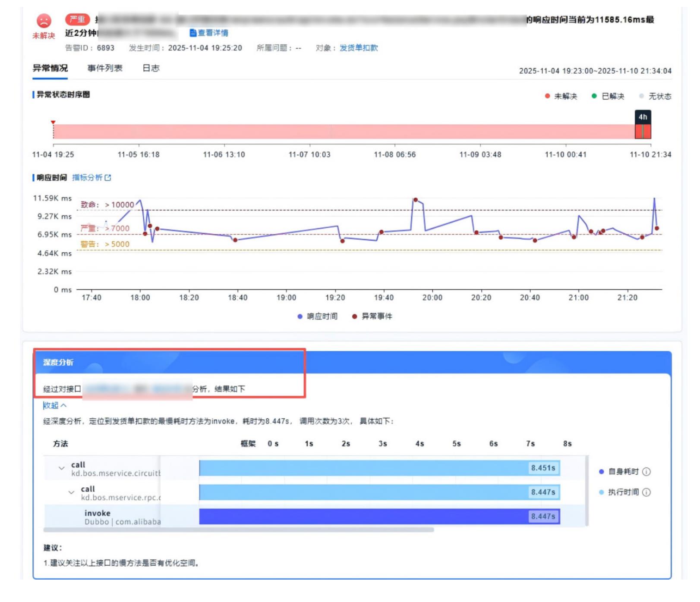Toggle the 响应时间 chart legend series
This screenshot has width=700, height=602.
(317, 317)
